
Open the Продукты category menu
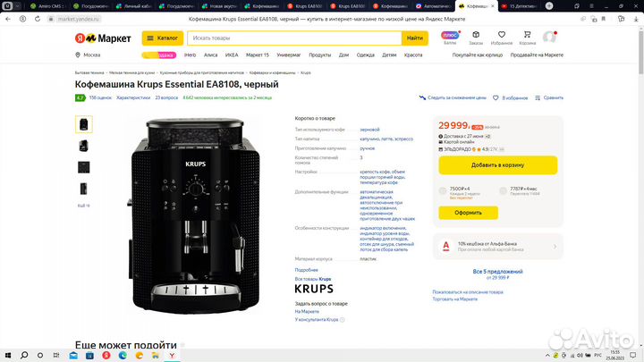click(319, 55)
